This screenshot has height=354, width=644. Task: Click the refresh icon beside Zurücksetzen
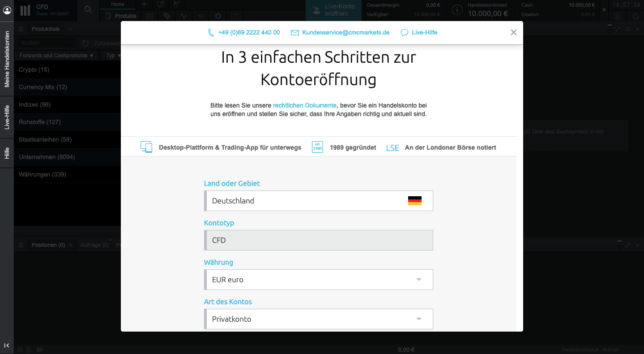tap(85, 43)
